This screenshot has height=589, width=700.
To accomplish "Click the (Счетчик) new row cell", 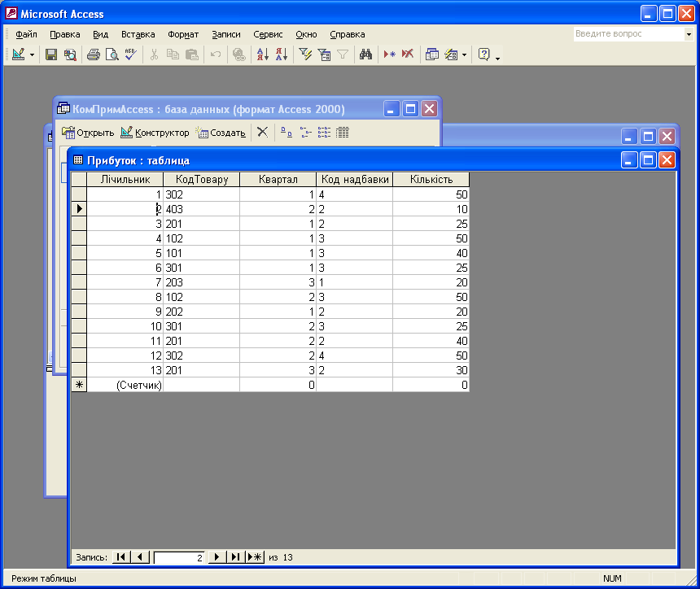I will point(125,385).
